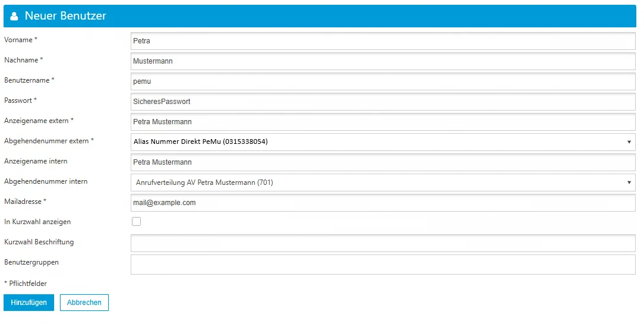
Task: Select the Anzeigename extern text field
Action: (383, 122)
